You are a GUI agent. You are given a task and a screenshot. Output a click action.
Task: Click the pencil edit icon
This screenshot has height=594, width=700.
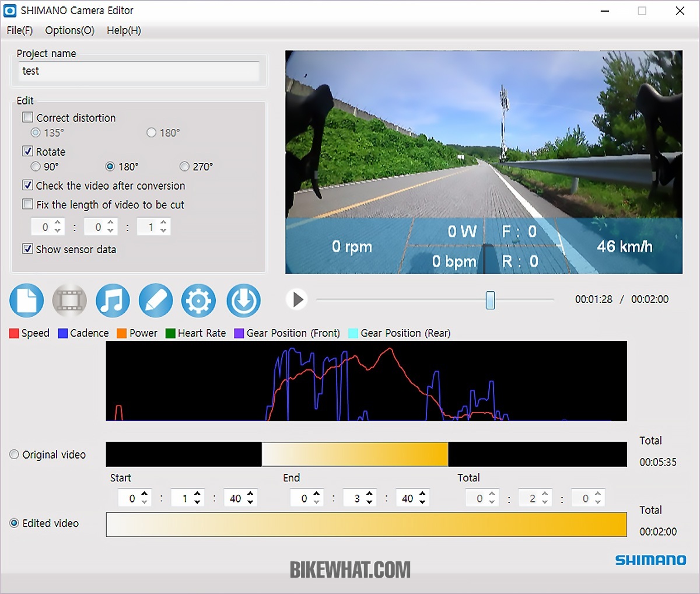pyautogui.click(x=156, y=301)
